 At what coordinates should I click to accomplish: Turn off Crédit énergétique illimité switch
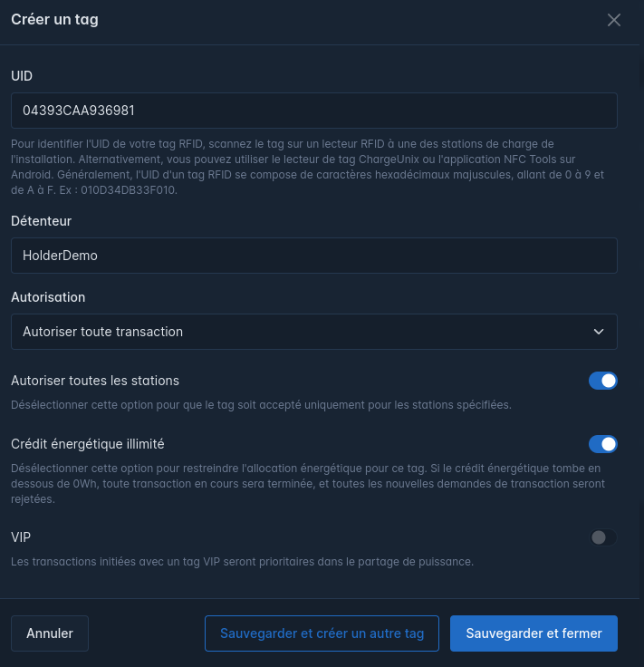(x=602, y=444)
